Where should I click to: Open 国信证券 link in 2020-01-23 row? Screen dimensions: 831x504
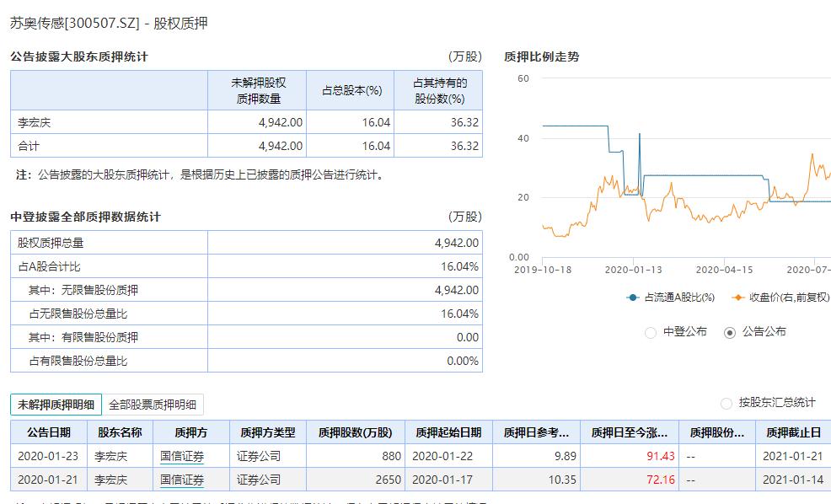click(x=182, y=456)
